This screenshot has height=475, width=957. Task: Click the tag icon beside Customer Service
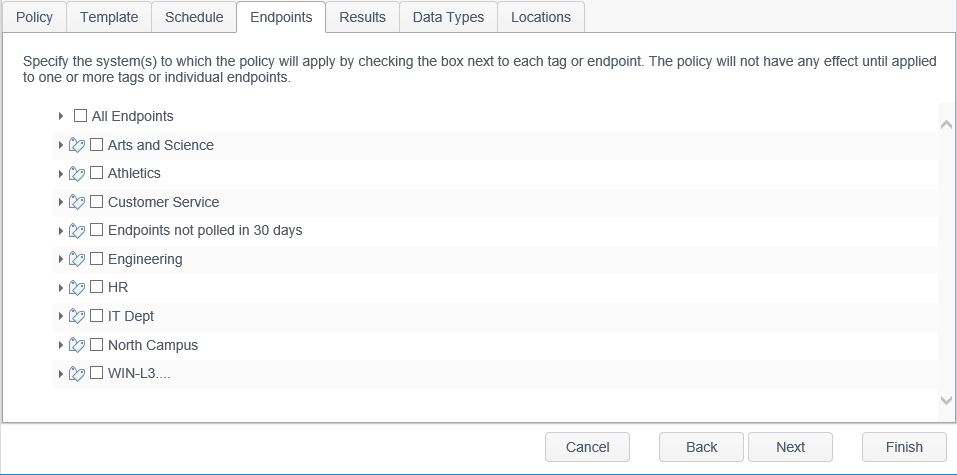coord(77,202)
